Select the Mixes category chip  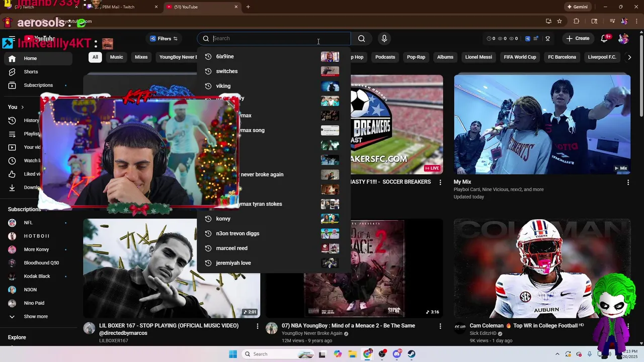[x=141, y=57]
